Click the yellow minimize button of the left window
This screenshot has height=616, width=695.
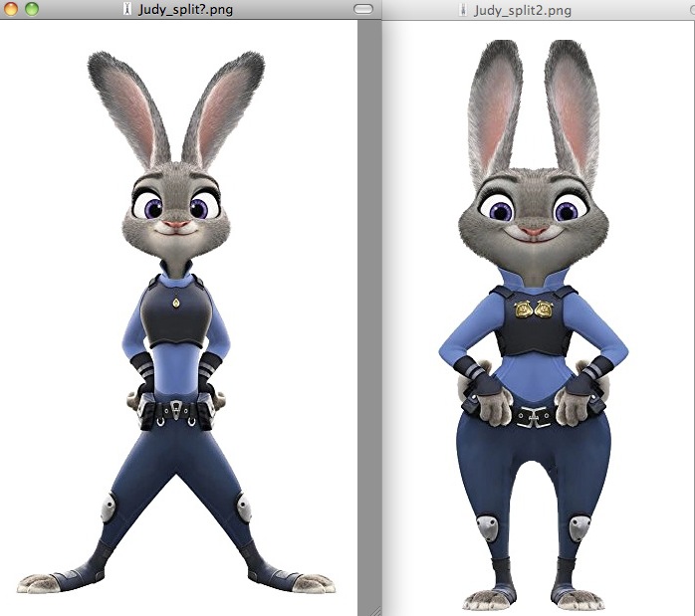point(12,9)
